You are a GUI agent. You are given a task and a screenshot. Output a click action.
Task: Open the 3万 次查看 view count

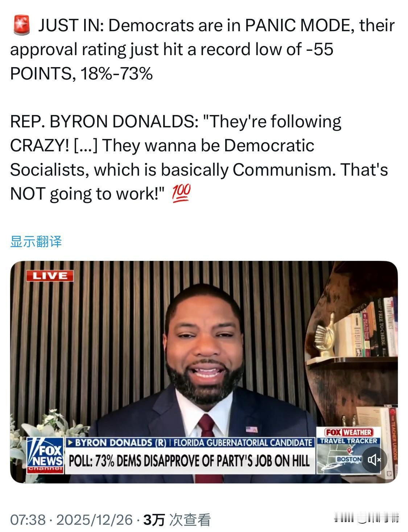click(177, 520)
